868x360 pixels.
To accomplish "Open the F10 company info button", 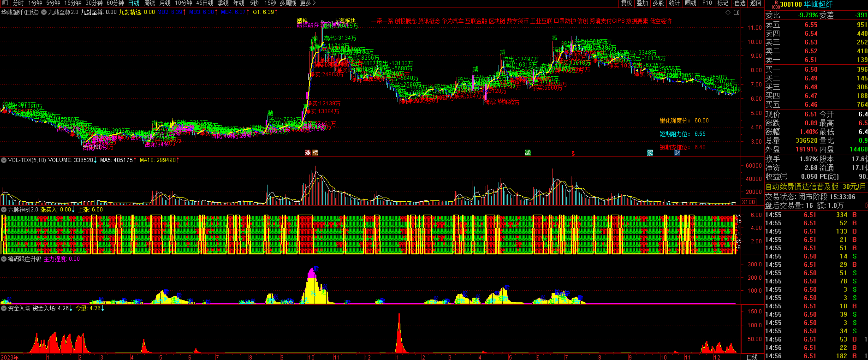I will [707, 3].
